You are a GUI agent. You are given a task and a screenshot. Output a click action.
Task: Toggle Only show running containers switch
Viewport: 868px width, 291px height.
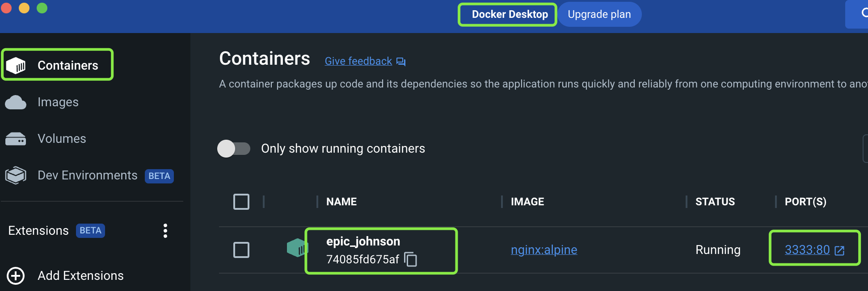pos(233,149)
